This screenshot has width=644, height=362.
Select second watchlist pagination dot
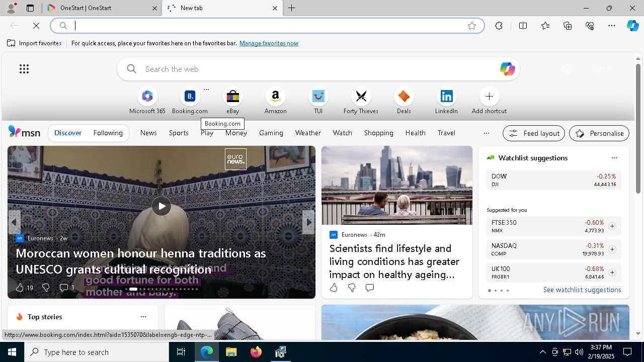[495, 291]
